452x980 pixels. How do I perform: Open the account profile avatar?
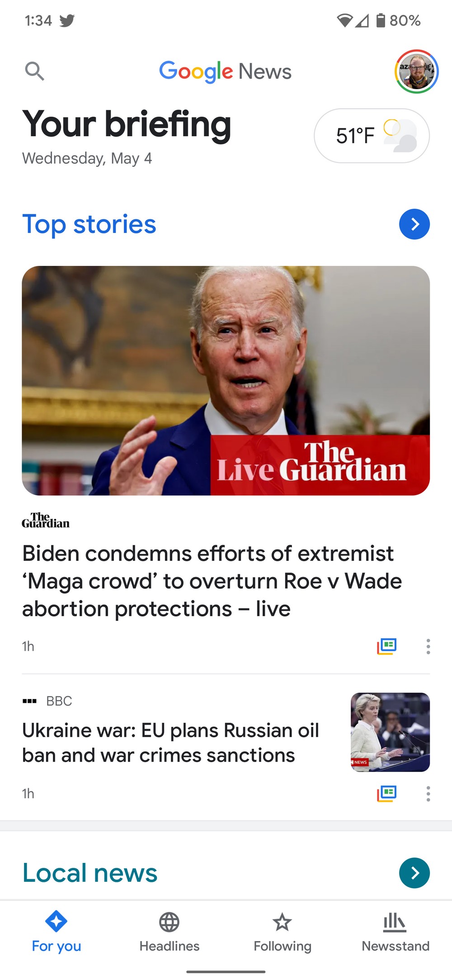(x=417, y=71)
